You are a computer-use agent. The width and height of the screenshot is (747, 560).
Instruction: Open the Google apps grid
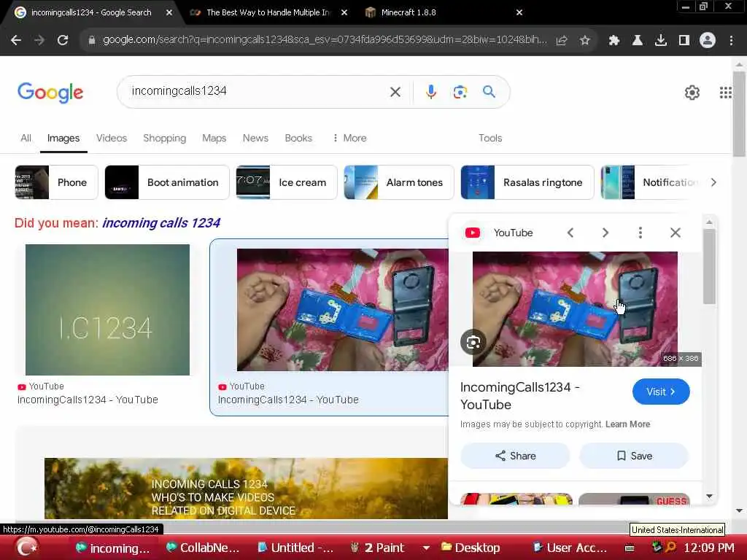point(725,93)
